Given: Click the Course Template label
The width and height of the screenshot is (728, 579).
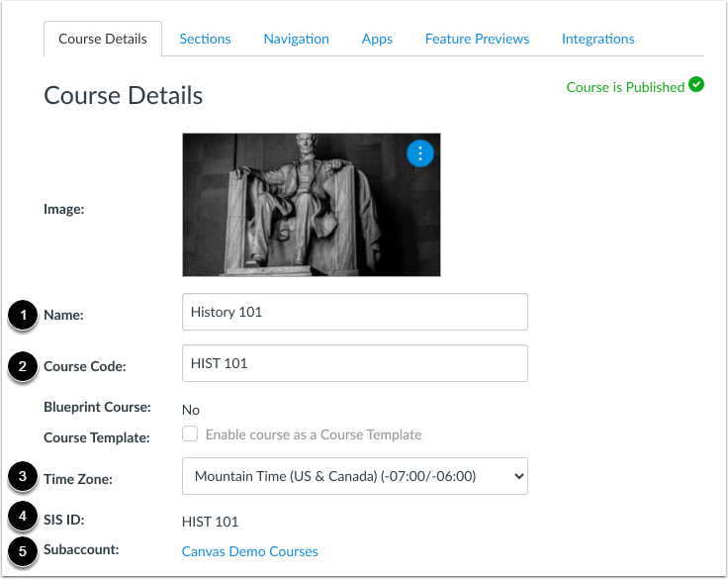Looking at the screenshot, I should [97, 437].
